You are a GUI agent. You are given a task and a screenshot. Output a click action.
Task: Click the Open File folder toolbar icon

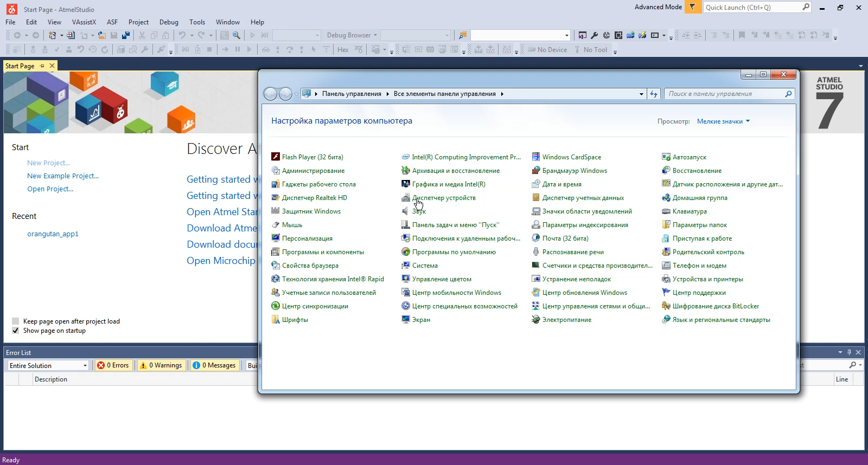point(101,35)
